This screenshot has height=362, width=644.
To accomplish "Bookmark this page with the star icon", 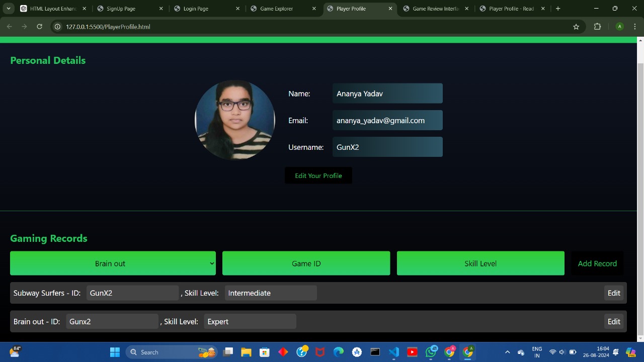I will [x=576, y=27].
